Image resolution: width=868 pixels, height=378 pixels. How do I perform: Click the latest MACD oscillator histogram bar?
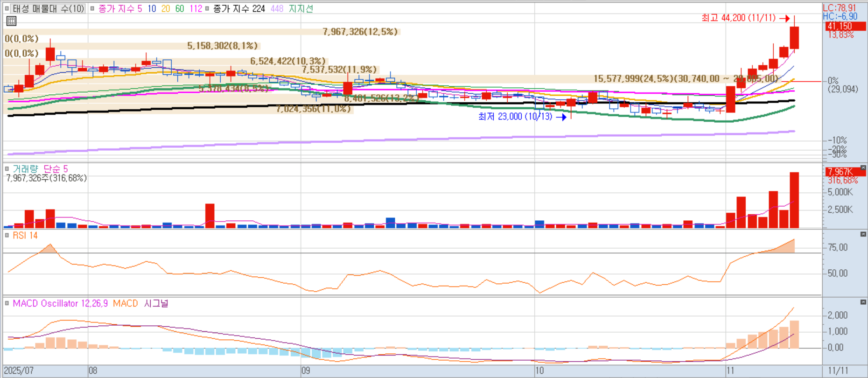(x=794, y=334)
